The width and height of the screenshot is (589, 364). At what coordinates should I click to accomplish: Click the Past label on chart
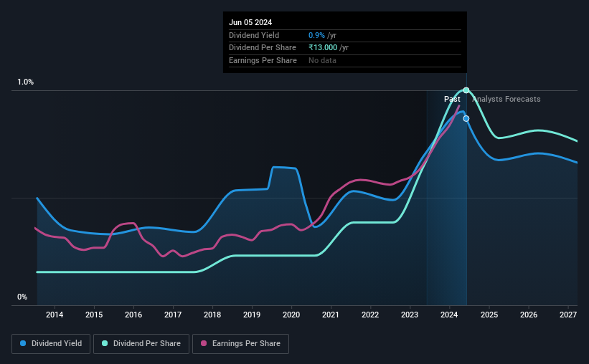coord(452,99)
